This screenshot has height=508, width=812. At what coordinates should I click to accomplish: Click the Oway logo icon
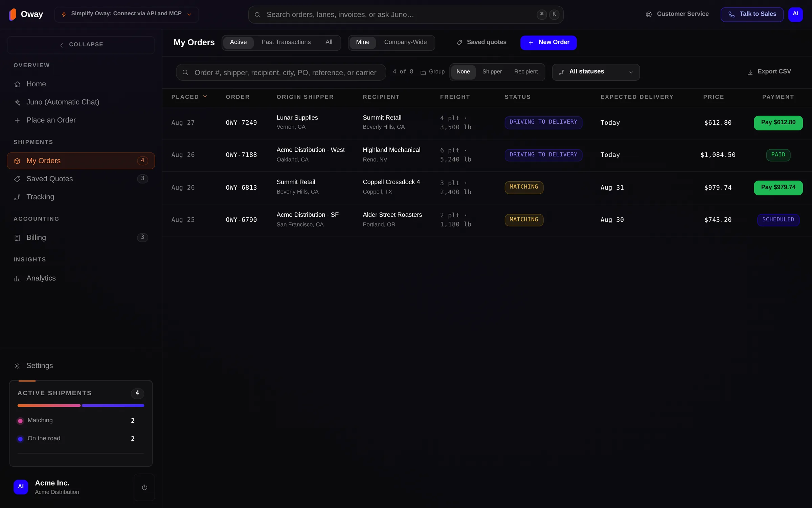[x=13, y=14]
